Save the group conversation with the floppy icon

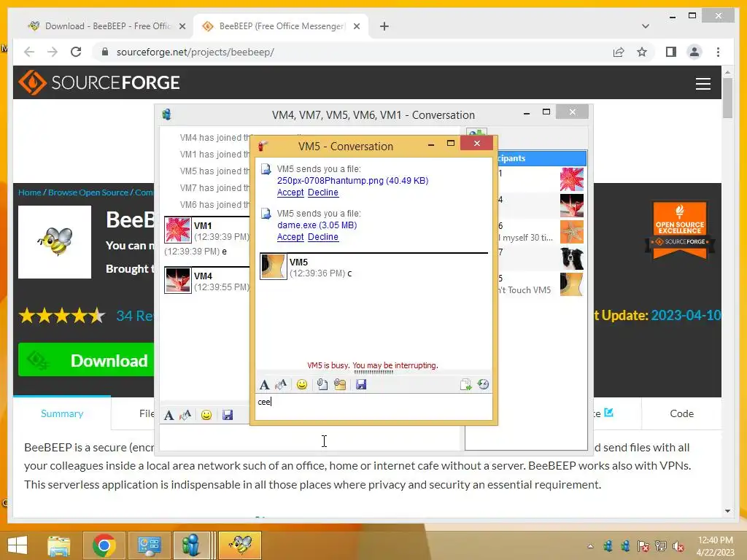tap(228, 415)
